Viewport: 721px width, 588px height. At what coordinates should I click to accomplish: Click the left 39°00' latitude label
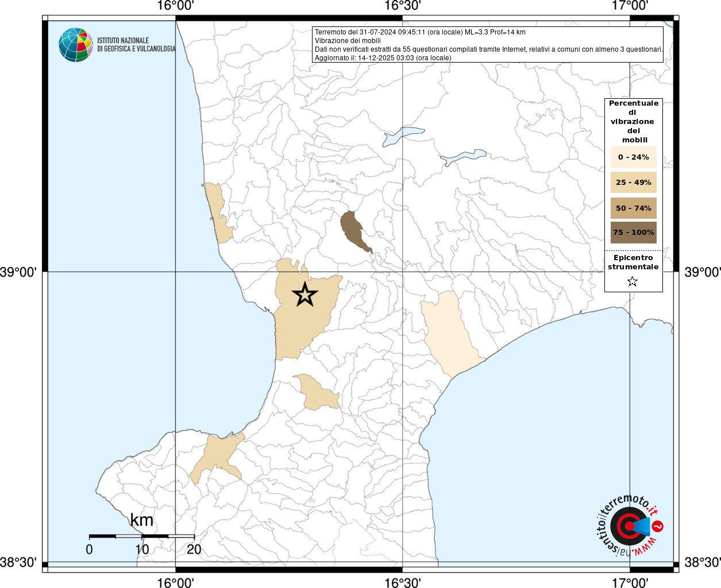[19, 272]
